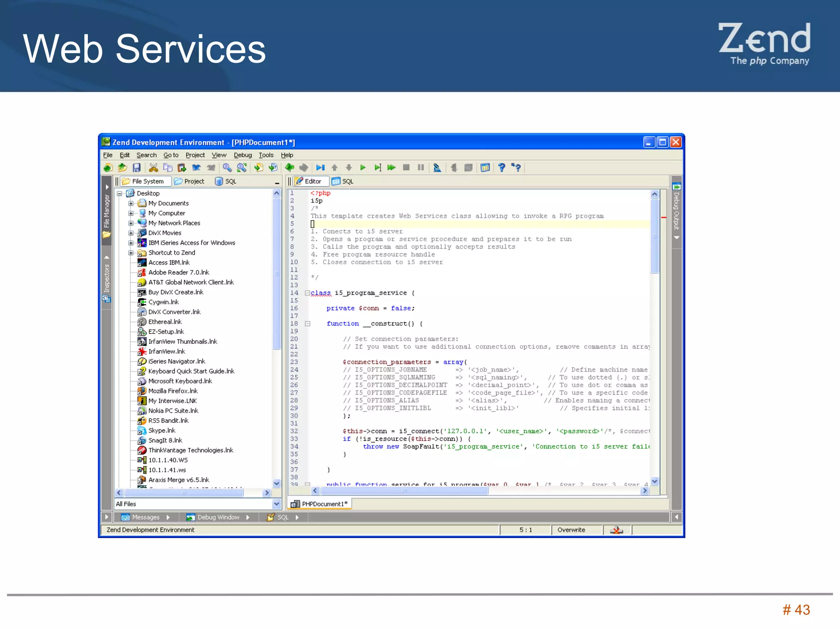The image size is (840, 630).
Task: Click the Stop debug square icon
Action: click(x=406, y=167)
